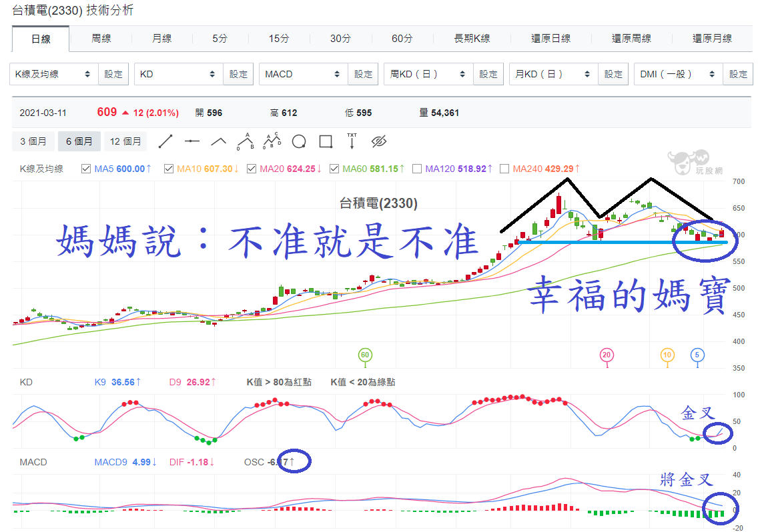Click 設定 button next to K線及均線
Viewport: 758px width, 532px height.
coord(113,74)
